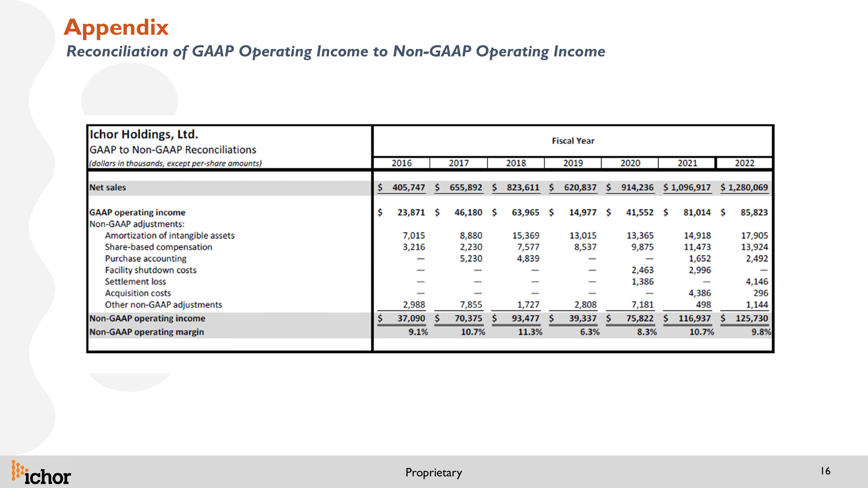The image size is (868, 488).
Task: Click the 17,905 amortization value
Action: (x=754, y=235)
